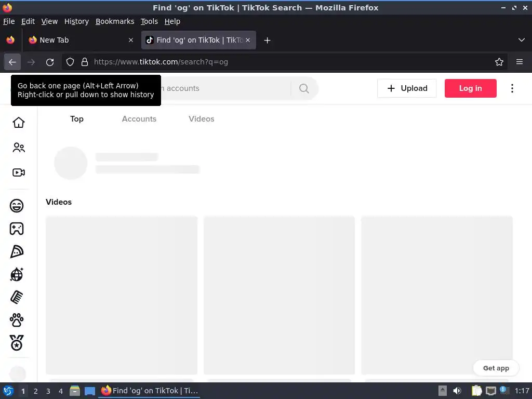Open the Tools menu
The width and height of the screenshot is (532, 399).
(x=149, y=21)
